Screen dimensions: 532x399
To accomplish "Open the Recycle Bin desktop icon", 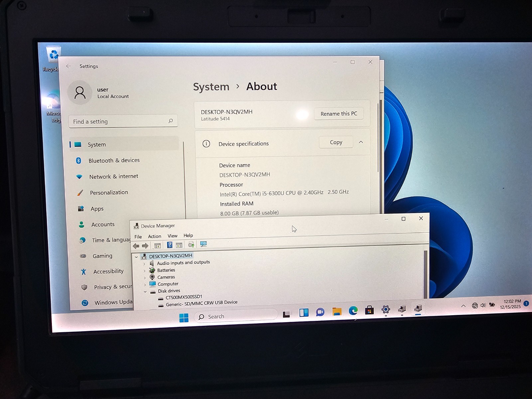I will point(53,59).
